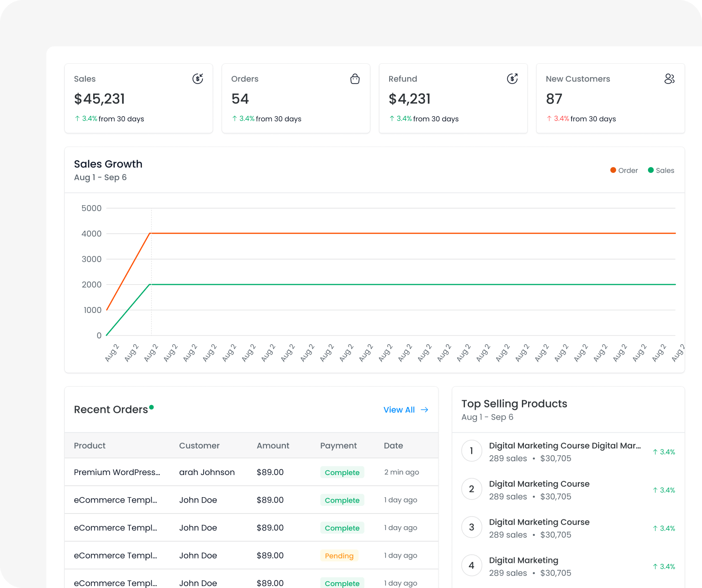Click Complete badge in arah Johnson row

[x=342, y=473]
